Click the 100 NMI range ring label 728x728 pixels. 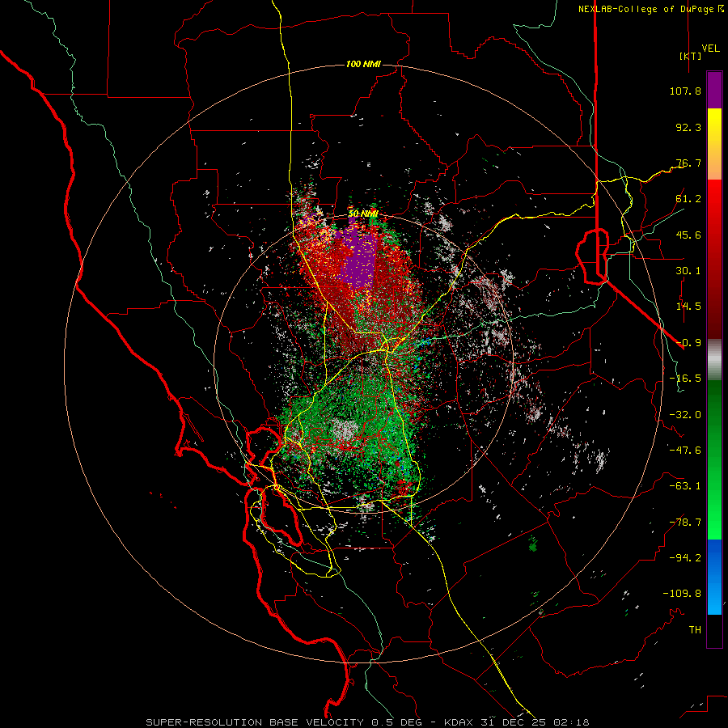(x=363, y=64)
